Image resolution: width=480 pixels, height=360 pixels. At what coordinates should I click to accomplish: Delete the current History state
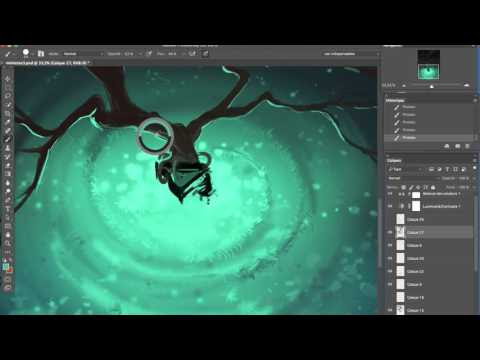coord(467,146)
